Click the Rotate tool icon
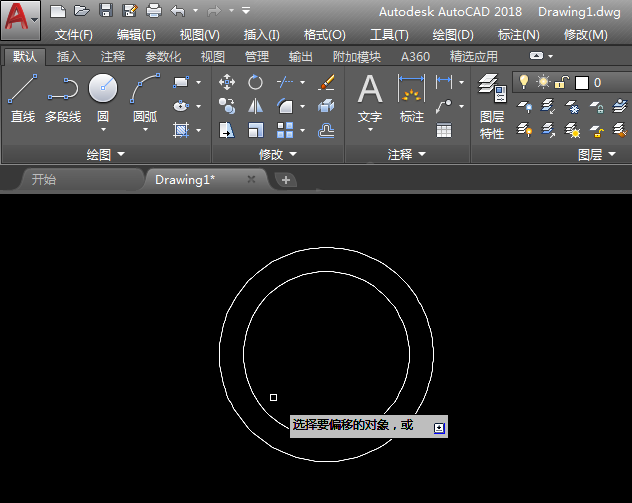 coord(255,81)
